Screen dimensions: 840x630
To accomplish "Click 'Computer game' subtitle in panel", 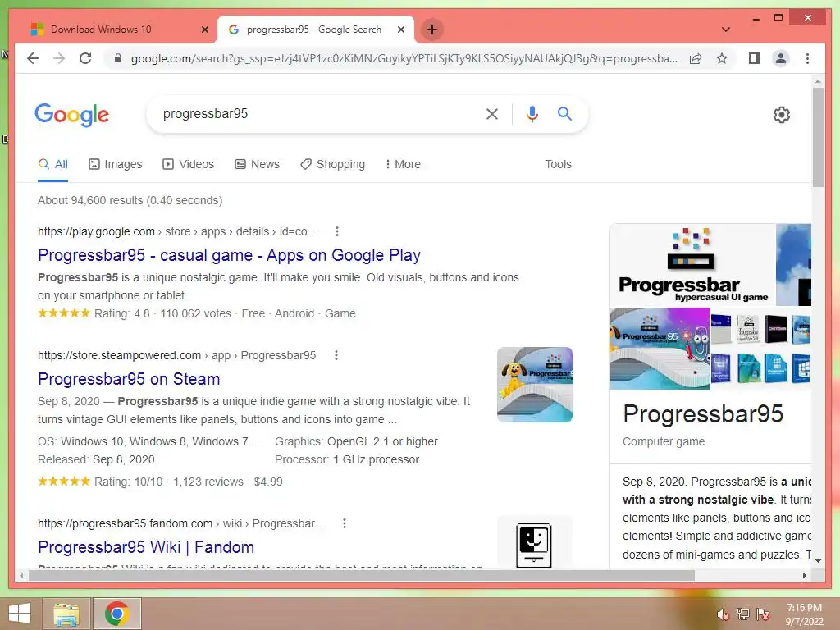I will (663, 441).
